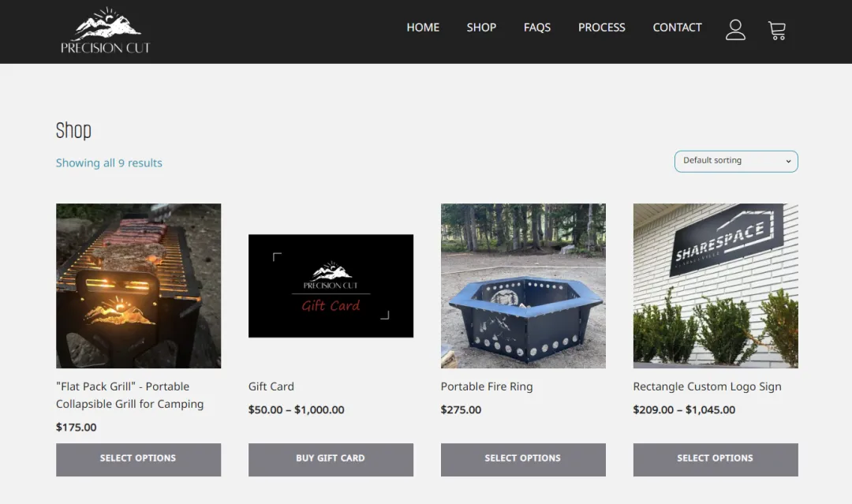This screenshot has height=504, width=852.
Task: View the Sharespace logo sign photo
Action: click(x=716, y=286)
